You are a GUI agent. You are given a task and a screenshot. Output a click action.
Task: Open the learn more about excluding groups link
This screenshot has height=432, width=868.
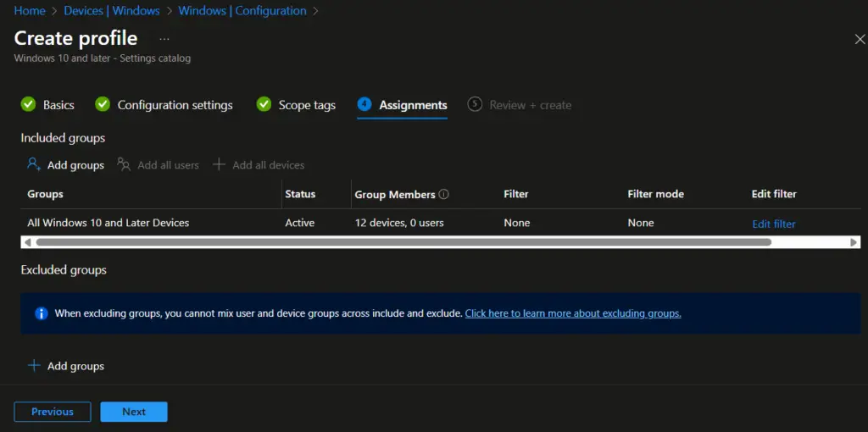pos(572,313)
